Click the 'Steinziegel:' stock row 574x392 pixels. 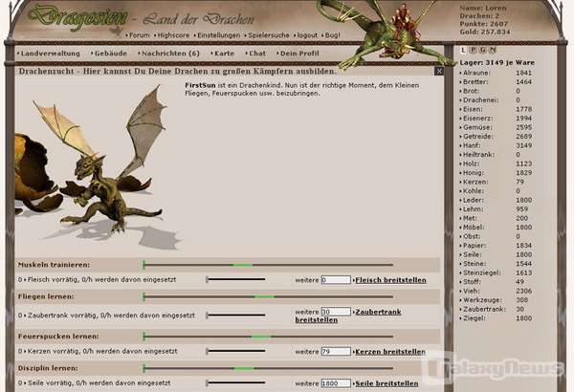coord(496,272)
